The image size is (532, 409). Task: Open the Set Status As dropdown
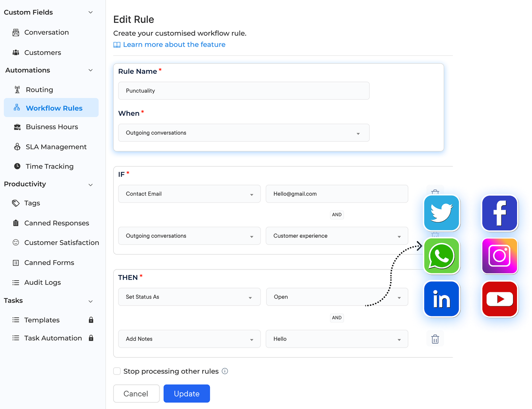190,297
